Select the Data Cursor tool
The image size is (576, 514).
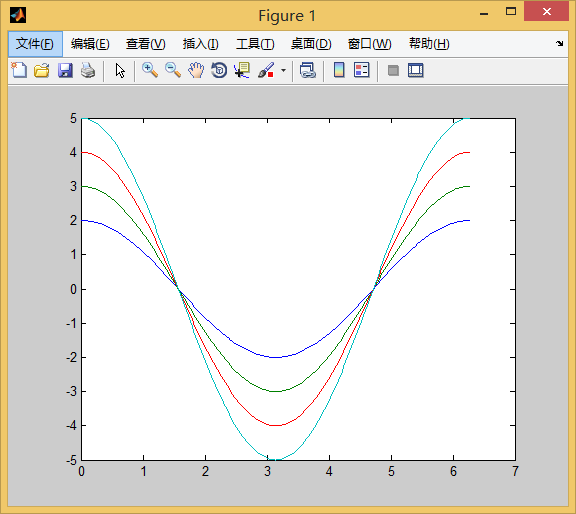(242, 70)
